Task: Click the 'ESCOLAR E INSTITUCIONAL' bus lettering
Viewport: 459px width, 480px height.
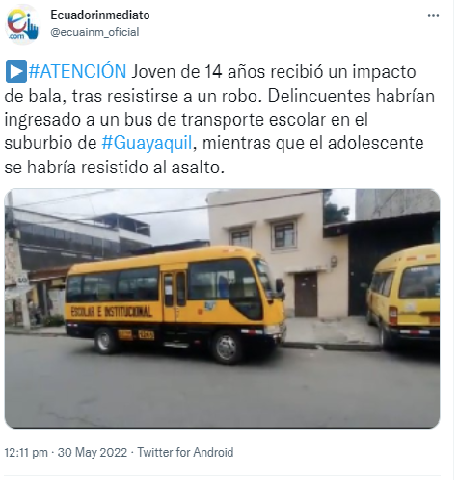Action: (111, 312)
